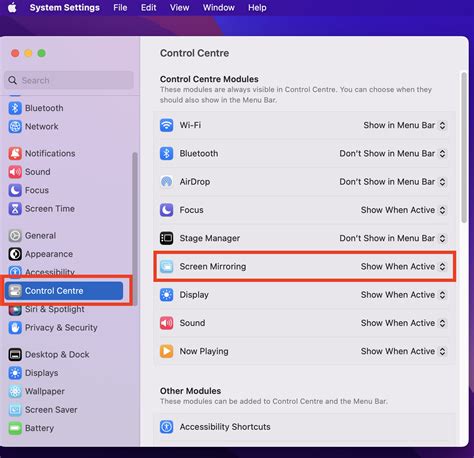Open the System Settings menu
Screen dimensions: 474x458
coord(65,7)
